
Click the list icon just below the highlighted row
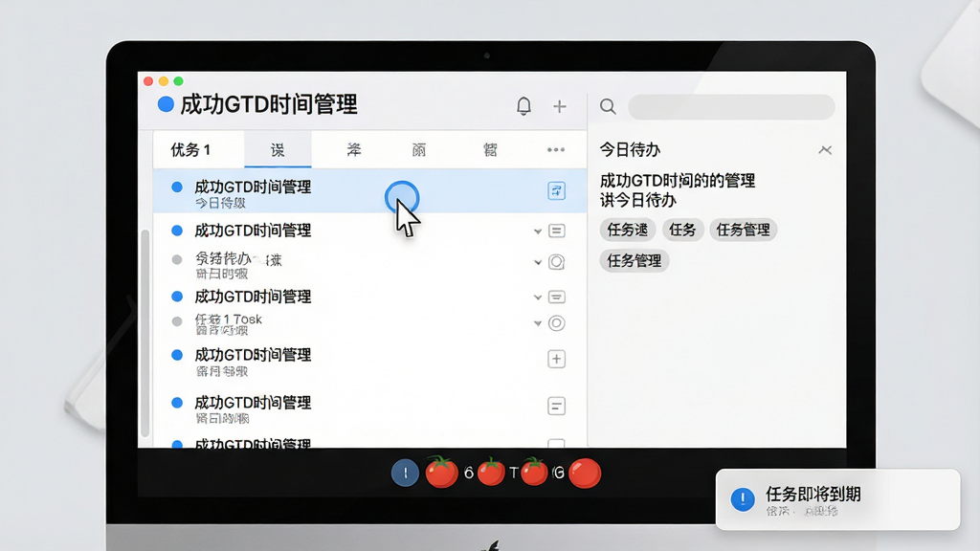(x=556, y=231)
